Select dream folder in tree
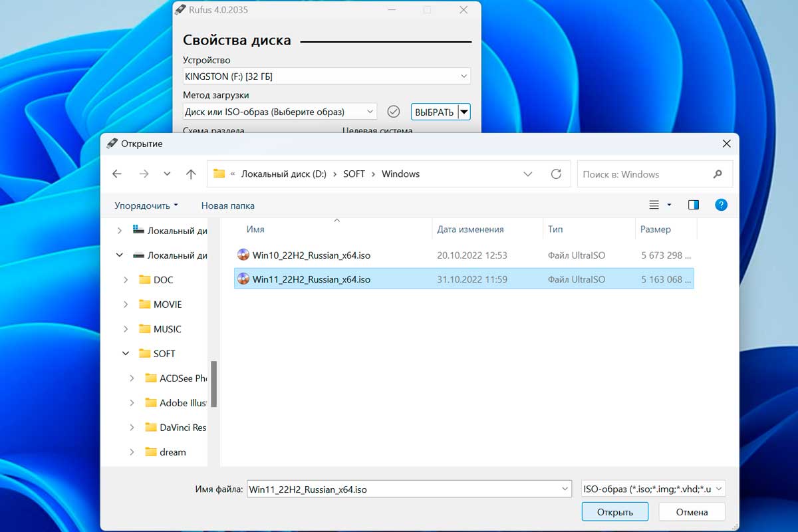 [x=166, y=452]
